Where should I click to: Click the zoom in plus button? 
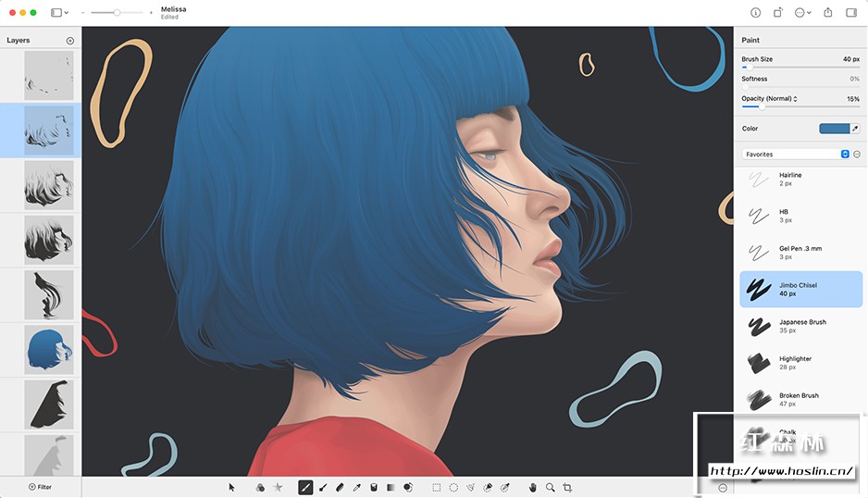151,12
